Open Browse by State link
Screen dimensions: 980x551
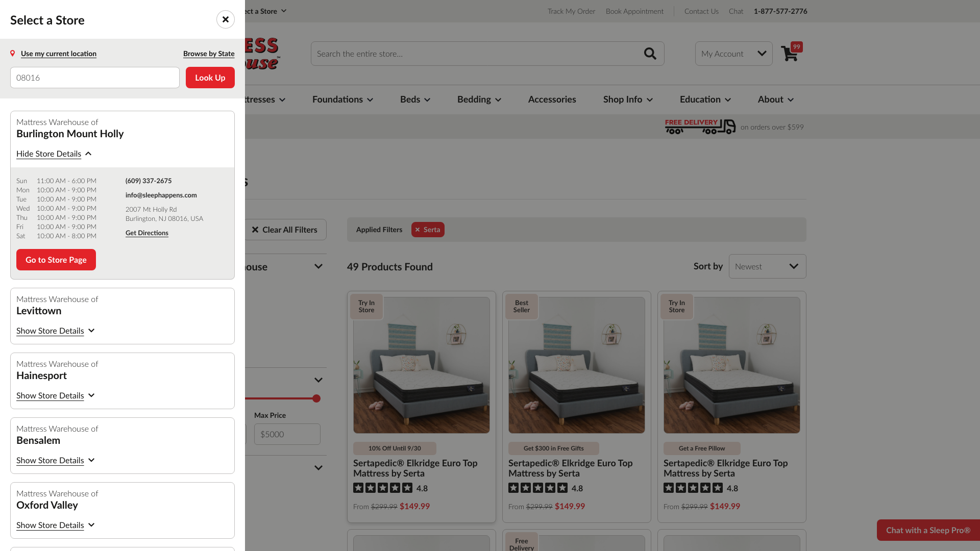[x=209, y=54]
